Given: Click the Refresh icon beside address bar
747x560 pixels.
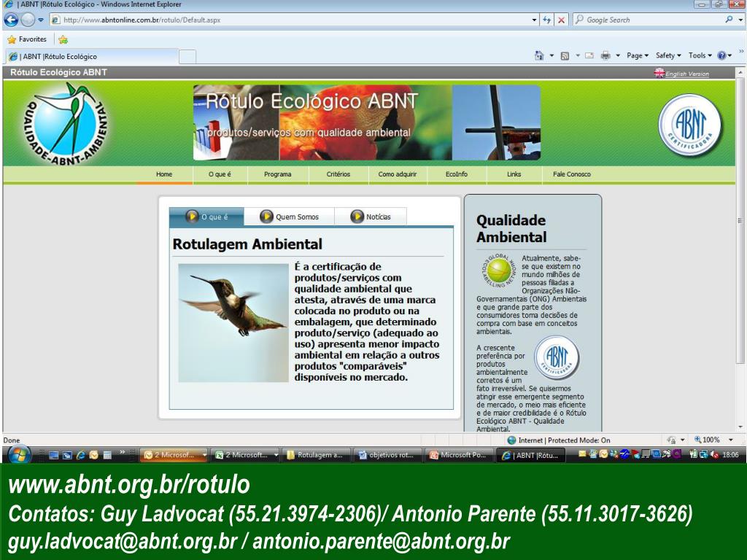Looking at the screenshot, I should point(547,20).
